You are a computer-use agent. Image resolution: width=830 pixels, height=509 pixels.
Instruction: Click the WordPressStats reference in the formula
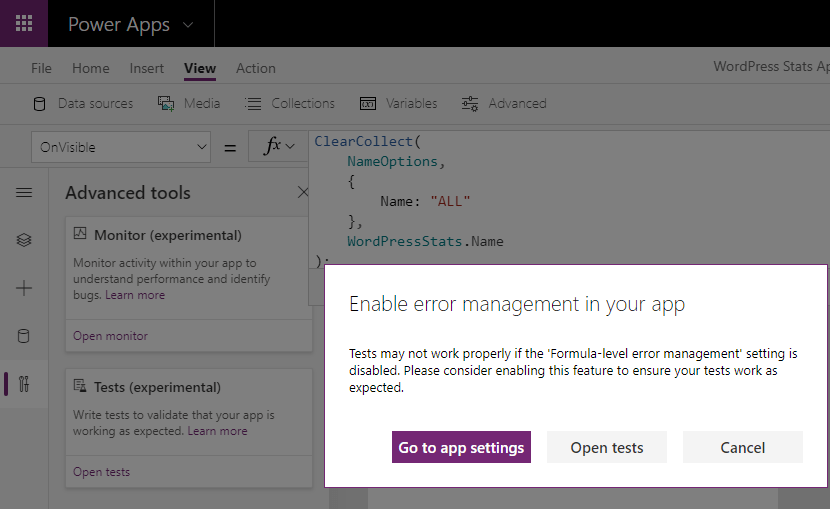click(404, 241)
